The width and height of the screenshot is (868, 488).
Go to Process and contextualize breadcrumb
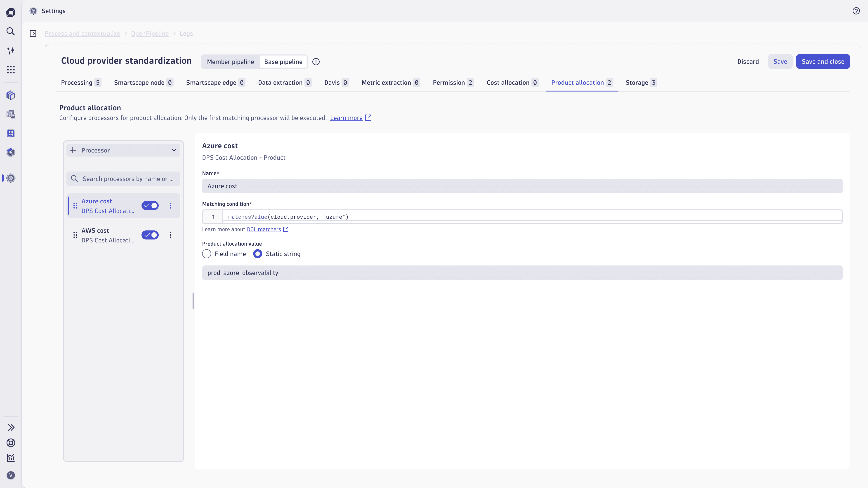point(82,33)
